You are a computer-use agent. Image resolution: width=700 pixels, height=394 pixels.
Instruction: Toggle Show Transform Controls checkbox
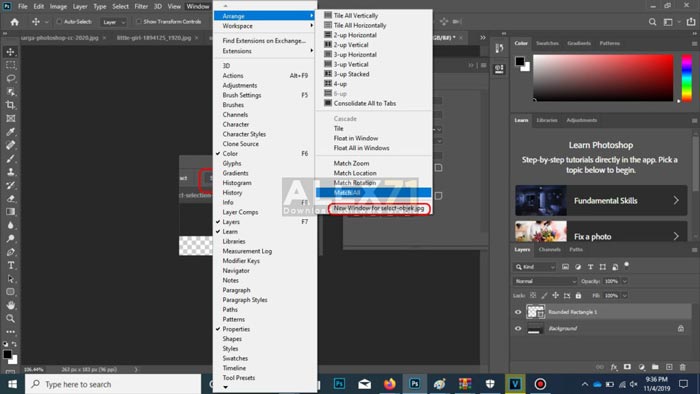coord(138,21)
